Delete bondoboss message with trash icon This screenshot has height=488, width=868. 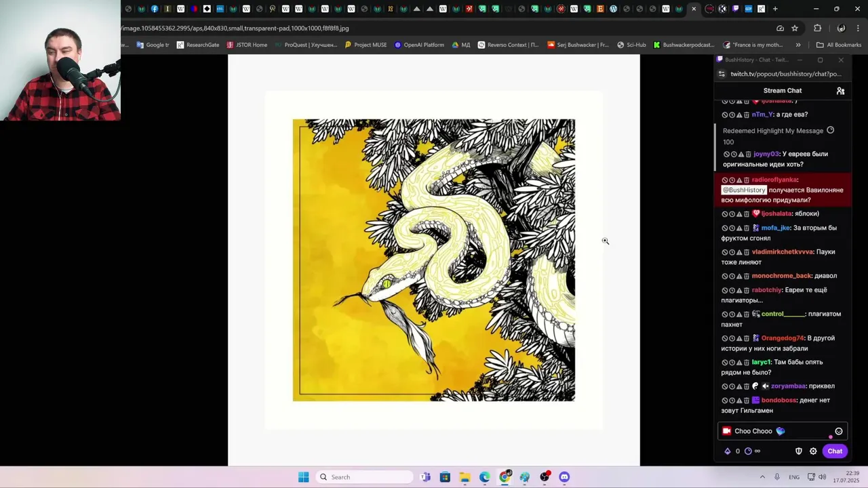pos(747,401)
